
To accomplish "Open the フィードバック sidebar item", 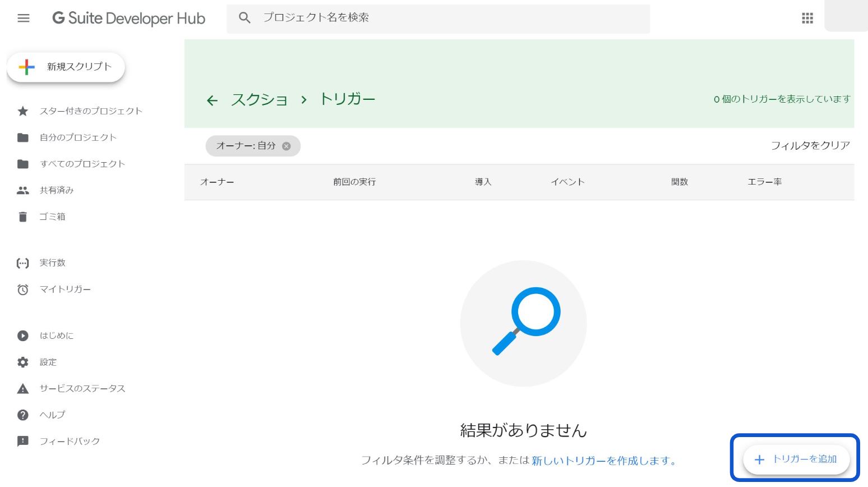I will point(70,442).
